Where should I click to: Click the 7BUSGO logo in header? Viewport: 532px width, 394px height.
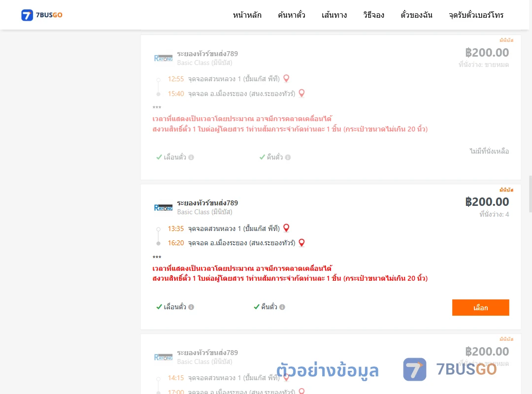tap(42, 15)
